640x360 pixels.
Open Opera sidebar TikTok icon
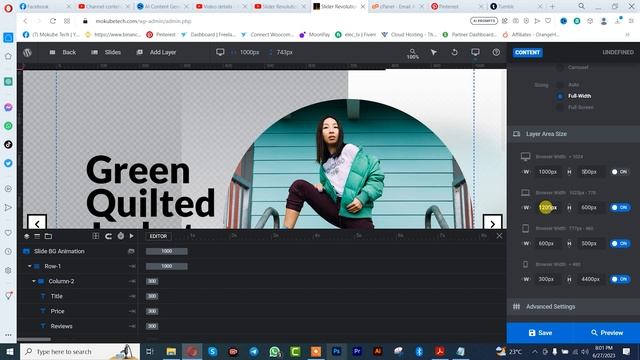click(x=8, y=144)
